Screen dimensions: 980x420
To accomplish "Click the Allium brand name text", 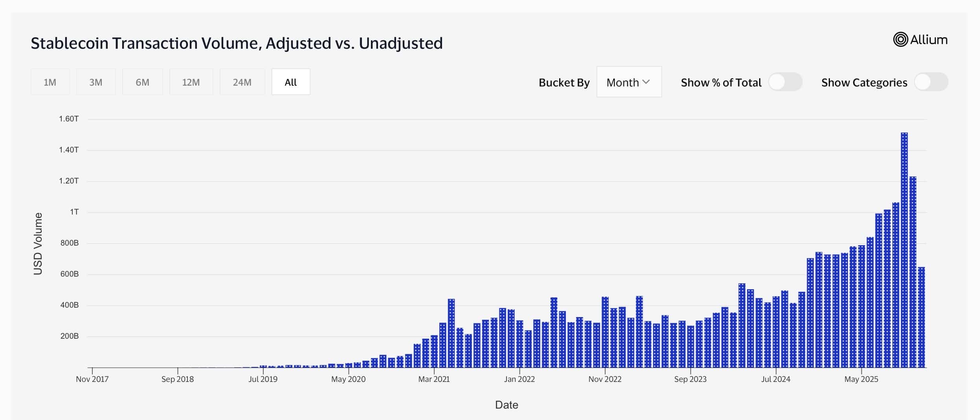I will coord(929,40).
